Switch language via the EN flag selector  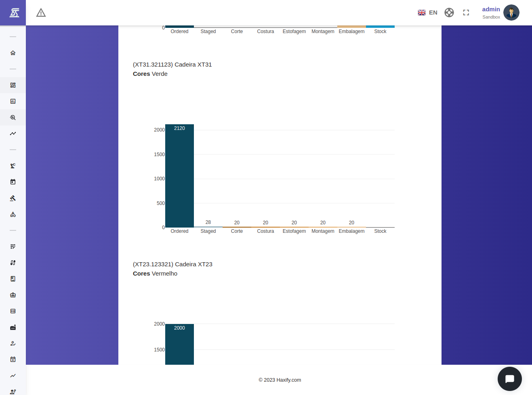point(427,13)
